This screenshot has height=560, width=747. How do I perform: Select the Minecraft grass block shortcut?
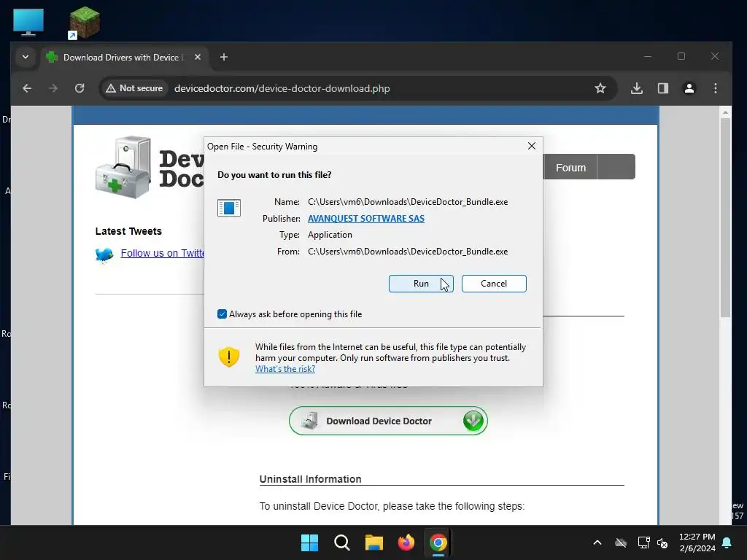tap(85, 23)
